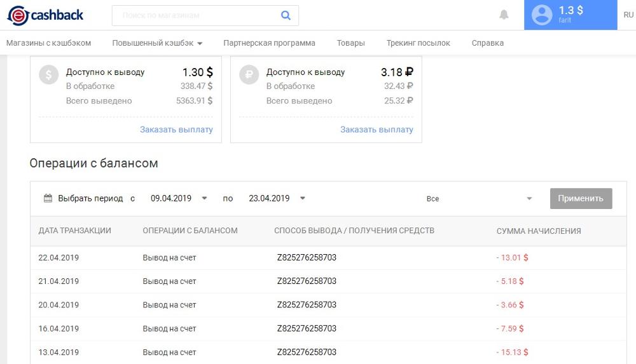Click available balance 1.30 $
This screenshot has height=364, width=636.
tap(198, 72)
